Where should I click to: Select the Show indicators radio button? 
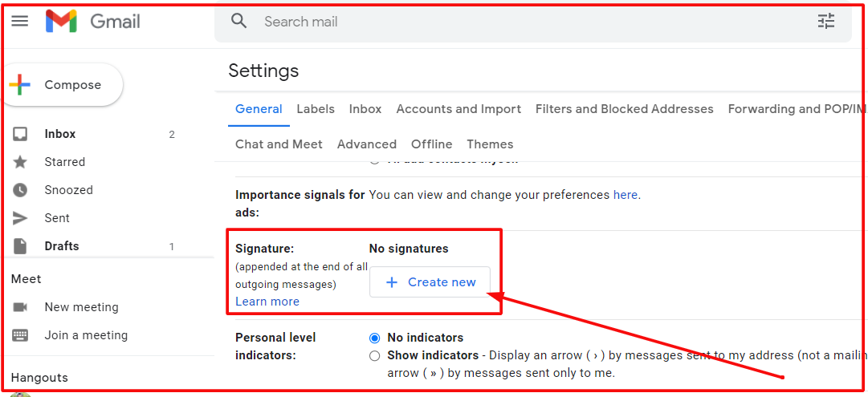374,355
